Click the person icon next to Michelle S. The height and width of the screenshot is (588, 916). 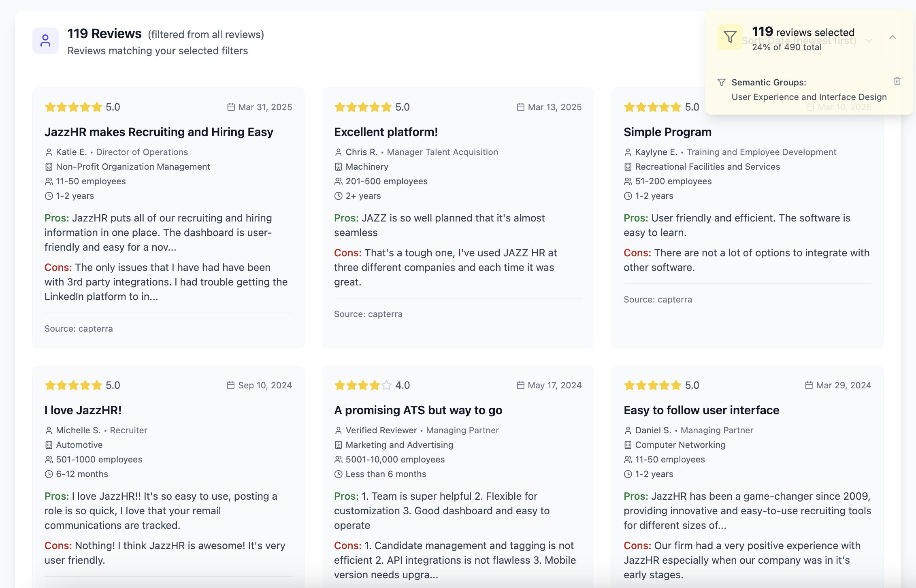point(49,430)
